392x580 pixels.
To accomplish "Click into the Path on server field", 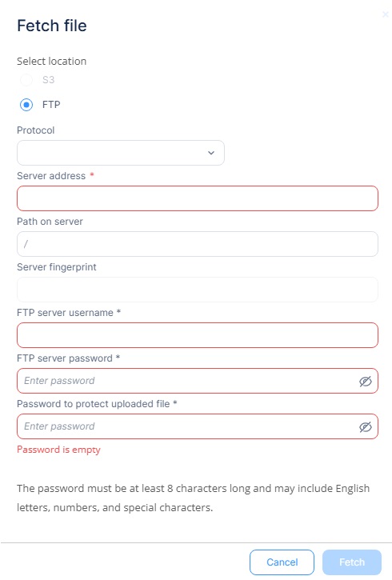I will click(x=198, y=244).
